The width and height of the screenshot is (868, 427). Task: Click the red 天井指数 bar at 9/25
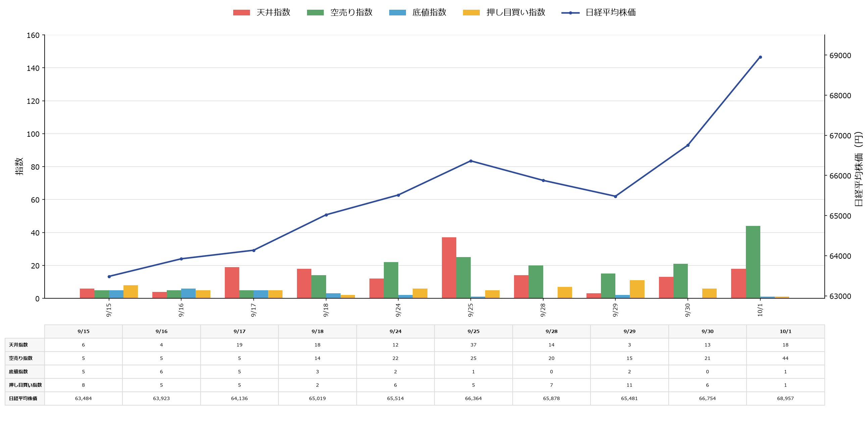[449, 268]
